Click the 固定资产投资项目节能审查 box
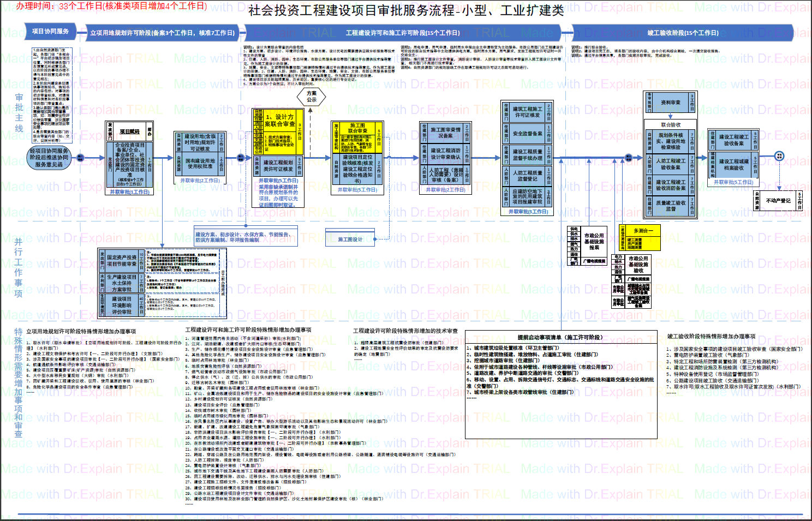Viewport: 812px width, 521px height. [x=121, y=261]
